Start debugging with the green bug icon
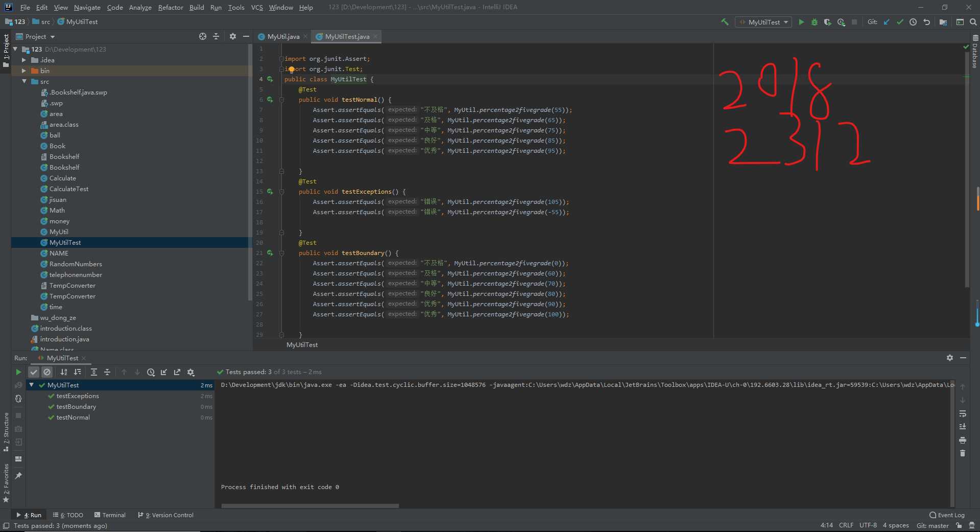The image size is (980, 532). (x=815, y=22)
